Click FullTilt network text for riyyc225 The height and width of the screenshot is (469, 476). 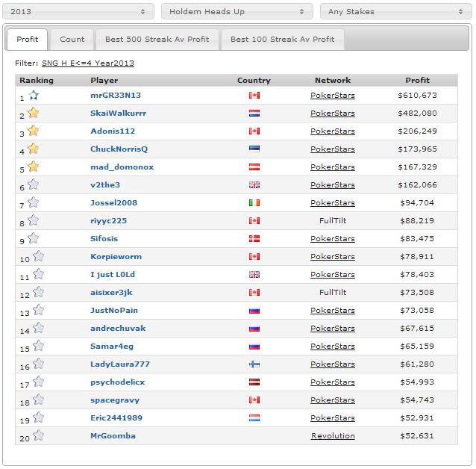click(333, 220)
